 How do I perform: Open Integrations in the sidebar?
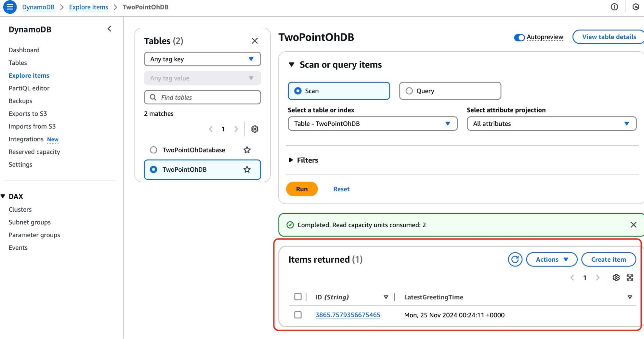click(x=26, y=139)
